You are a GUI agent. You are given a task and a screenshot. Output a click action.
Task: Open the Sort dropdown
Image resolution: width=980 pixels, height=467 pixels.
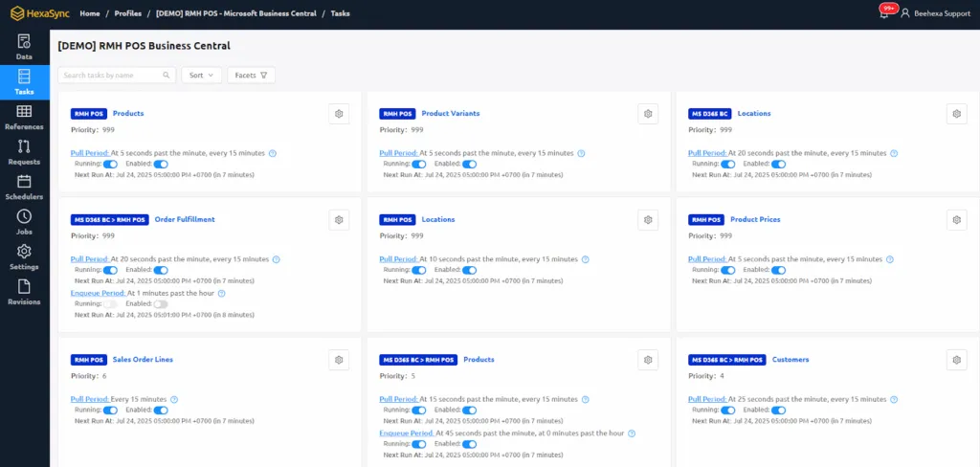pyautogui.click(x=201, y=75)
